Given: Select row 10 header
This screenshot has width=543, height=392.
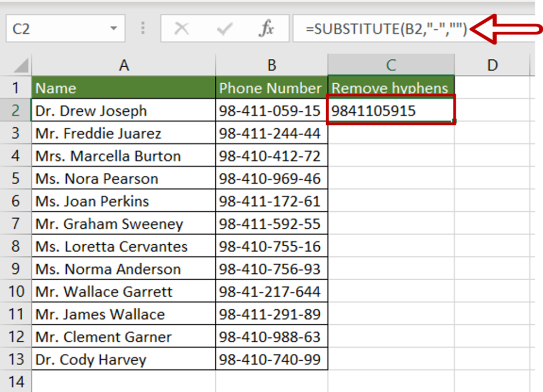Looking at the screenshot, I should [x=15, y=291].
